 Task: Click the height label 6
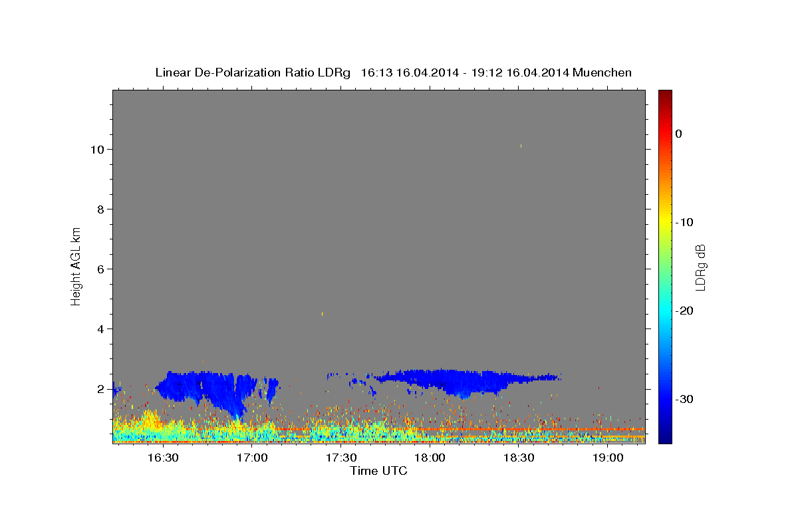(101, 269)
